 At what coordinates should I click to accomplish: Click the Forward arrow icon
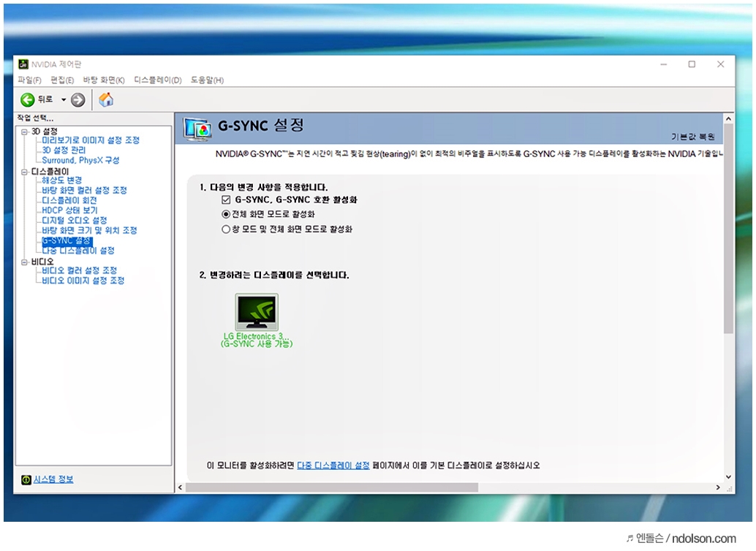(x=78, y=100)
